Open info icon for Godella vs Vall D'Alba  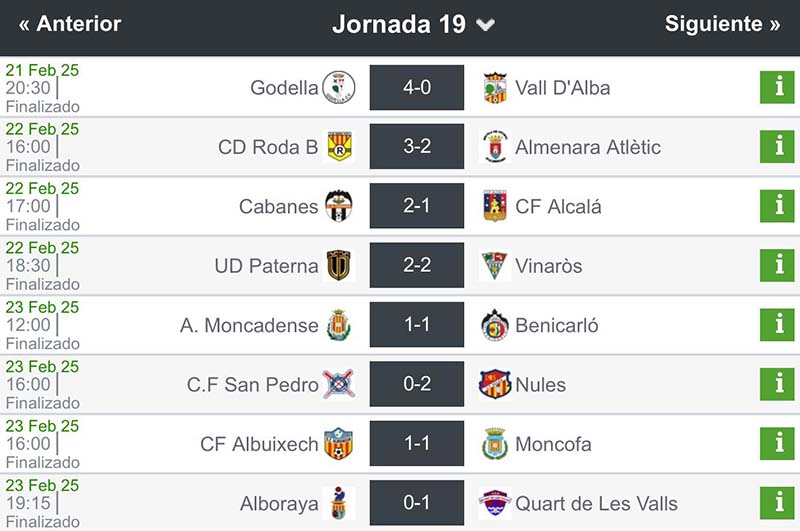point(777,87)
